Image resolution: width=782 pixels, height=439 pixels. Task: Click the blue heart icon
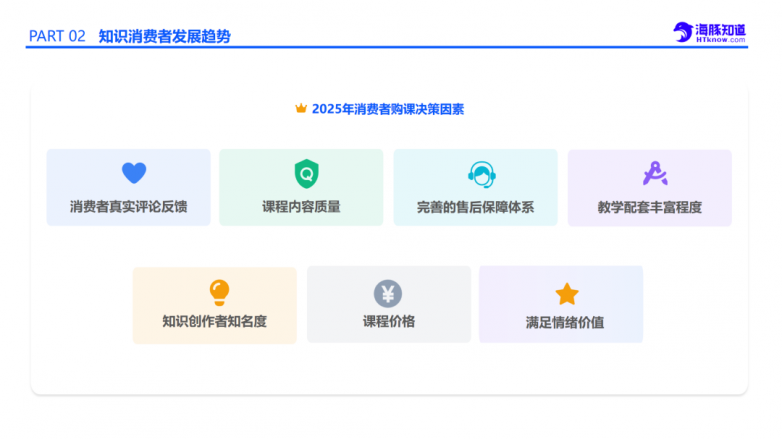coord(134,173)
